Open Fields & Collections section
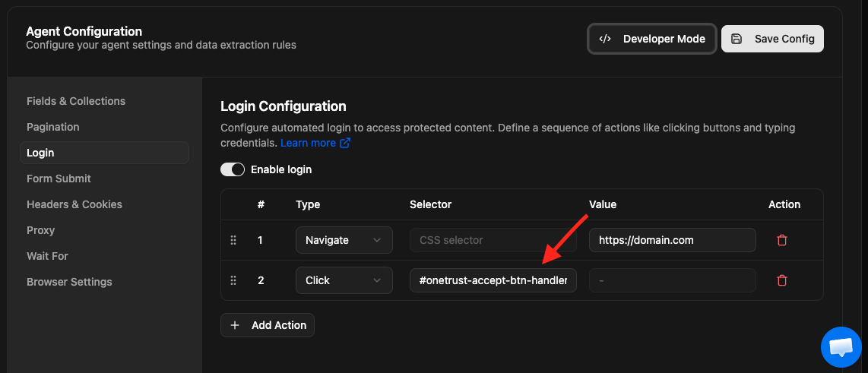This screenshot has width=868, height=373. pos(76,101)
